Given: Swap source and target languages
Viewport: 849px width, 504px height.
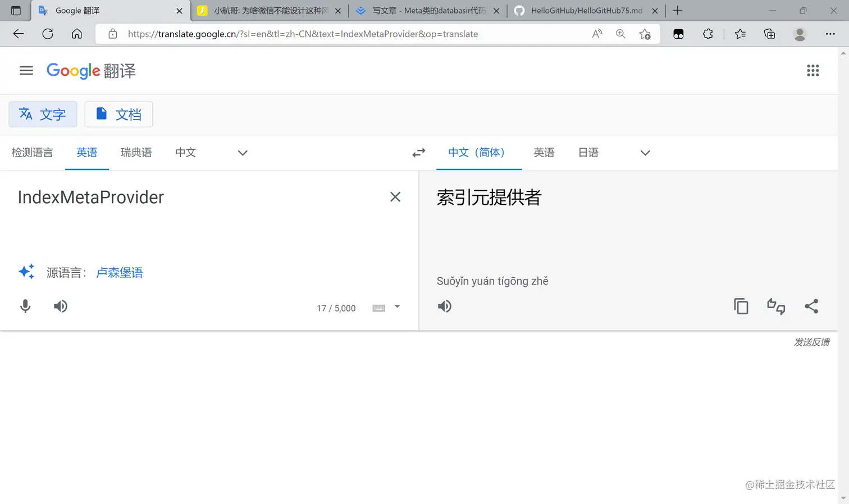Looking at the screenshot, I should coord(419,153).
